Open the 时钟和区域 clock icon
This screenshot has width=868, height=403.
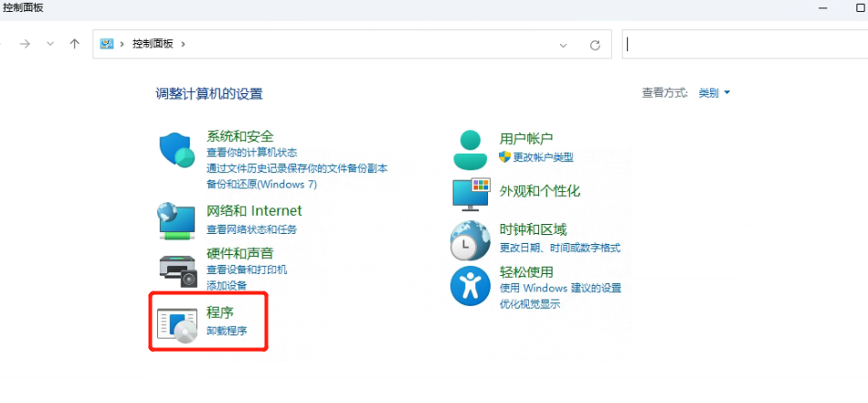(x=470, y=241)
